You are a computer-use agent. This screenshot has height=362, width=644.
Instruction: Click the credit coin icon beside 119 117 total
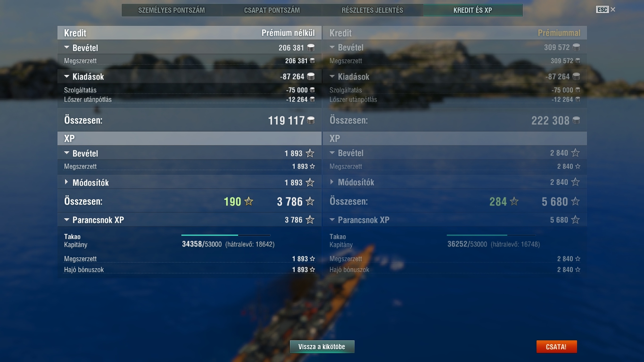tap(311, 121)
